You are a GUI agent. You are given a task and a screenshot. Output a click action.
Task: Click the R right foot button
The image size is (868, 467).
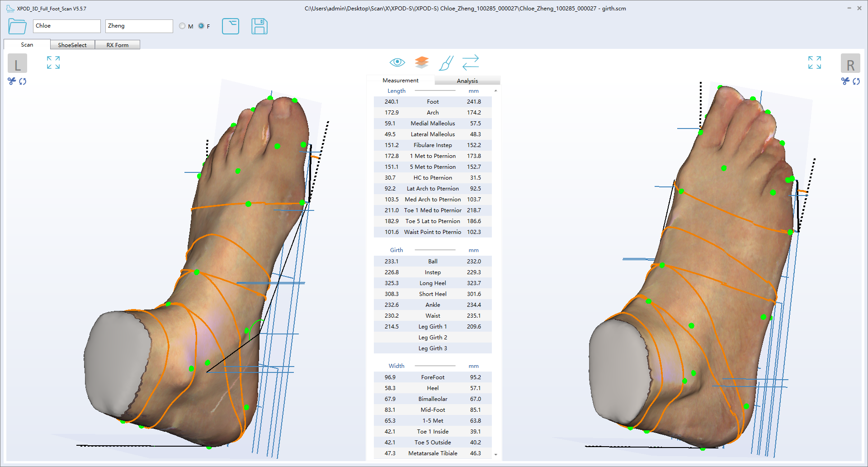pos(850,64)
